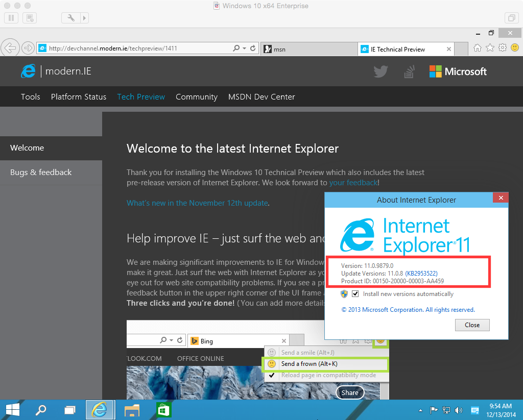Open the network tray icon
This screenshot has width=523, height=420.
(x=446, y=410)
